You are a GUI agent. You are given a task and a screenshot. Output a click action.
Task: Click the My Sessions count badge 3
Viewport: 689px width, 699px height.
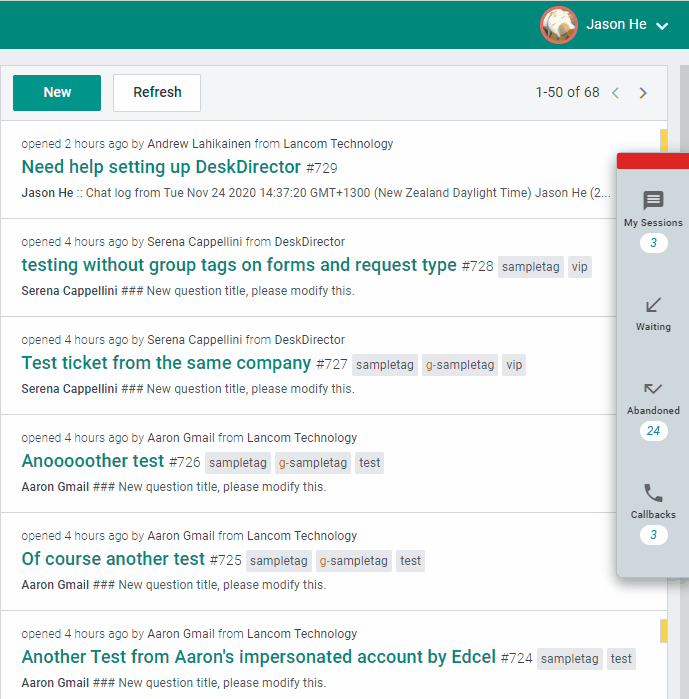[x=653, y=243]
